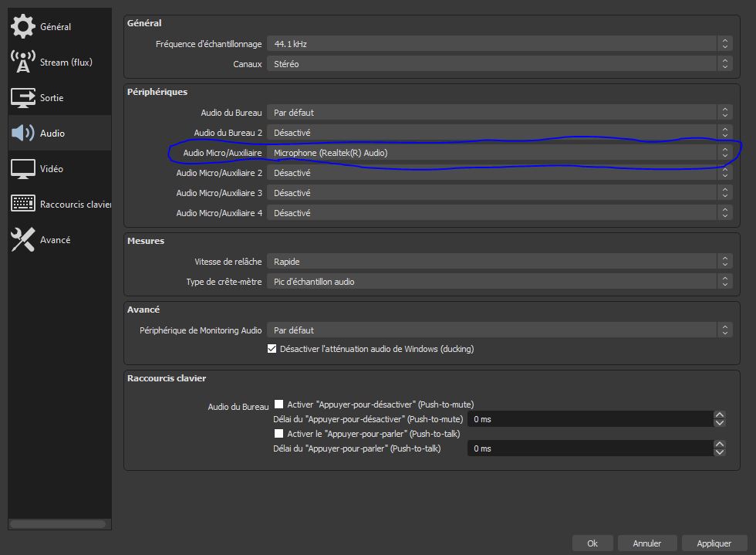Viewport: 756px width, 555px height.
Task: Click the Avancé tools icon
Action: coord(22,239)
